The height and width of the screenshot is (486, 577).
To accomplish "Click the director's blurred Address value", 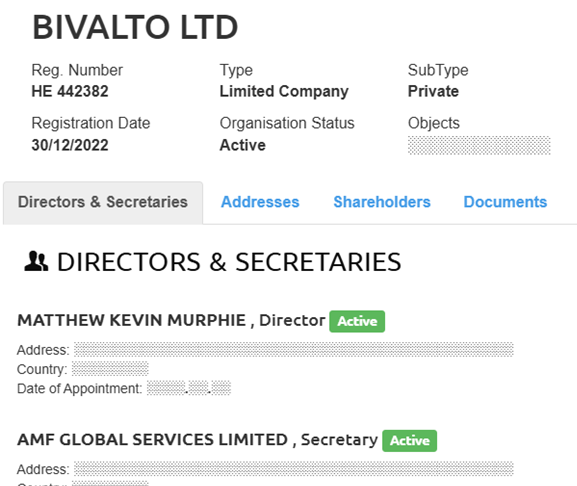I will click(294, 350).
